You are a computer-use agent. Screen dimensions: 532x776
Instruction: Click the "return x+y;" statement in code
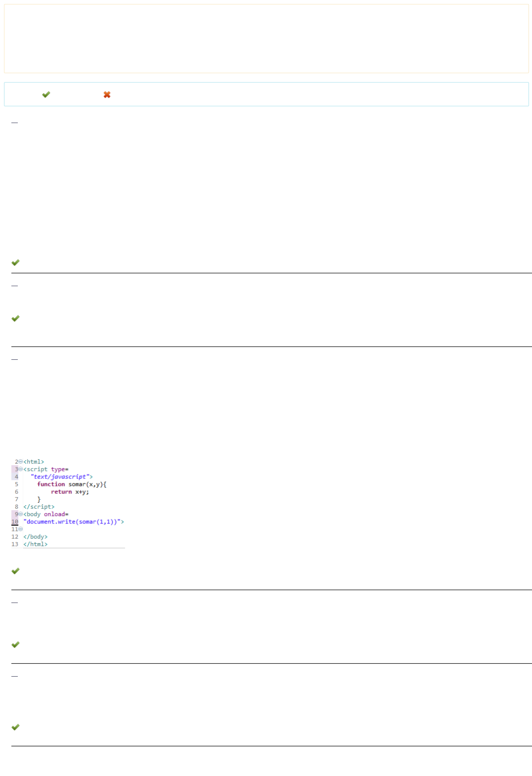coord(70,492)
